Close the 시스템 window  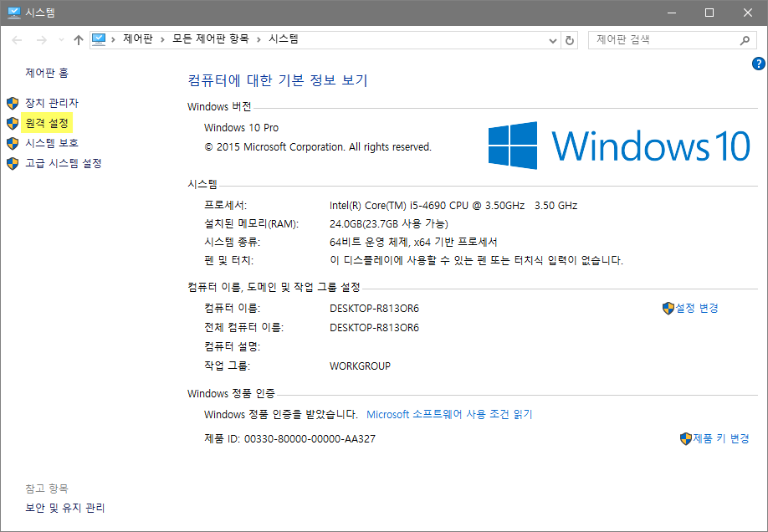point(747,13)
